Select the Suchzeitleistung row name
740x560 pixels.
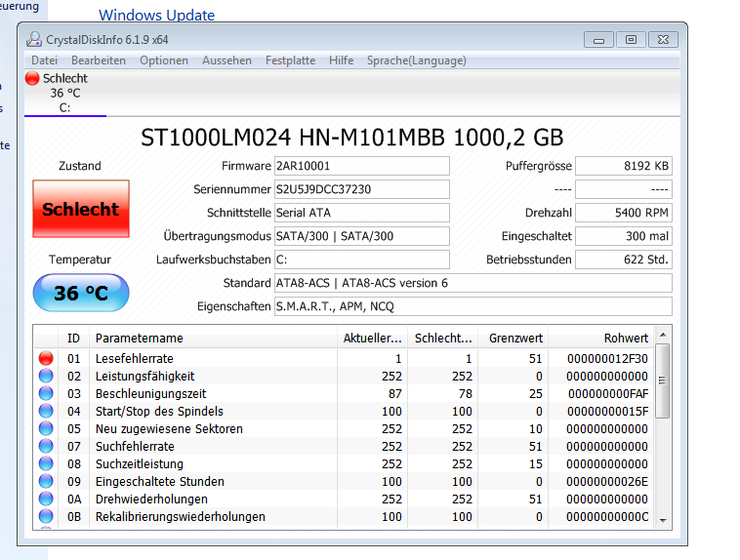coord(140,463)
